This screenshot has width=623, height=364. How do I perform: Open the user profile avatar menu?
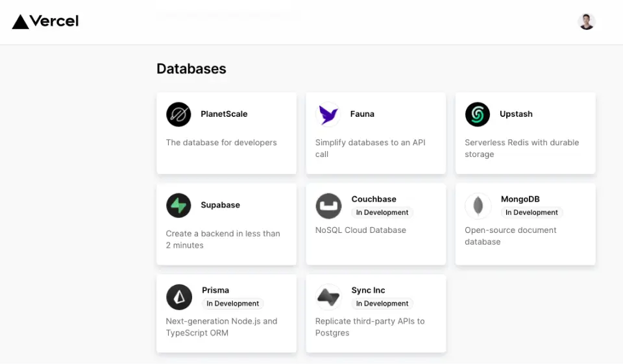click(587, 21)
